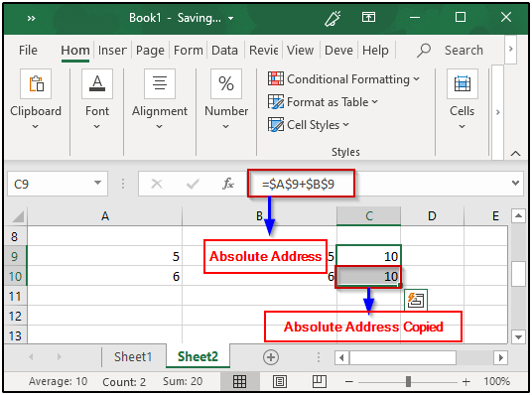
Task: Switch to Page Layout view icon
Action: pos(280,382)
